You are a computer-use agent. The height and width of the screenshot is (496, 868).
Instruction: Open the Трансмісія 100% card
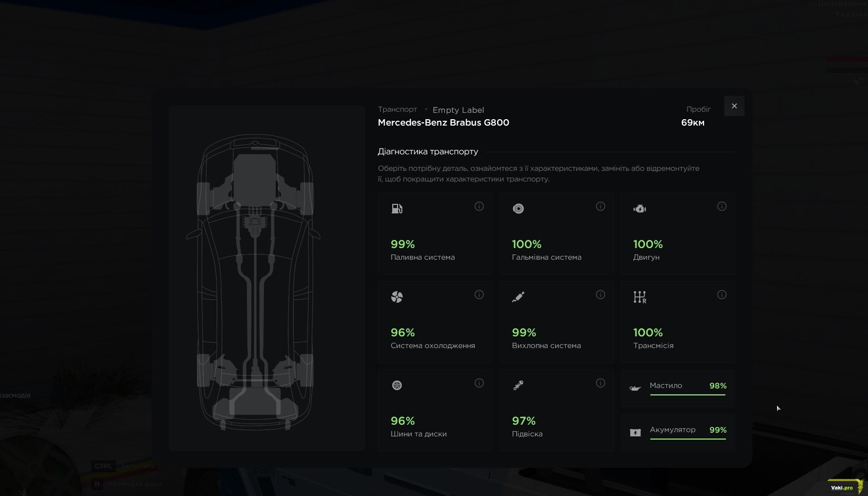tap(677, 323)
